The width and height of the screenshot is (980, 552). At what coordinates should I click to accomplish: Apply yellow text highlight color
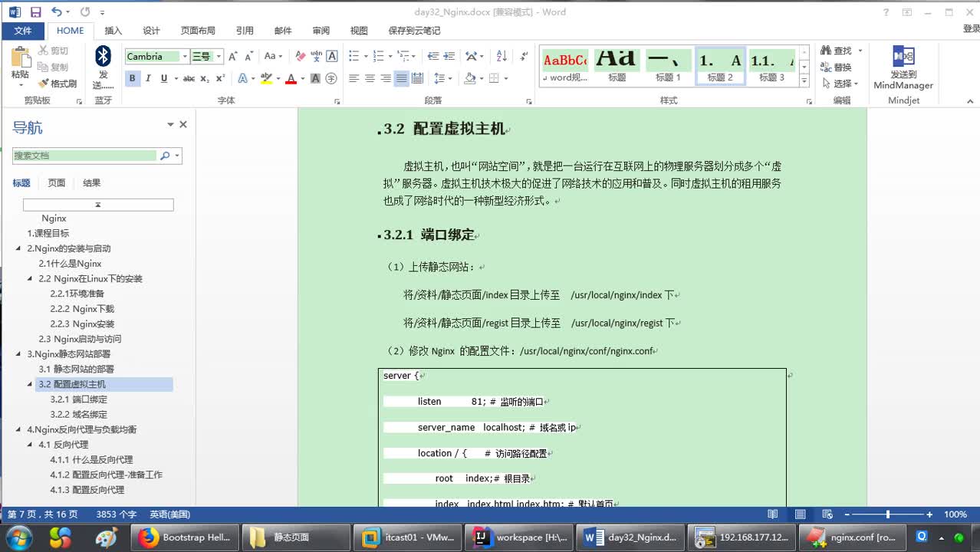coord(266,78)
